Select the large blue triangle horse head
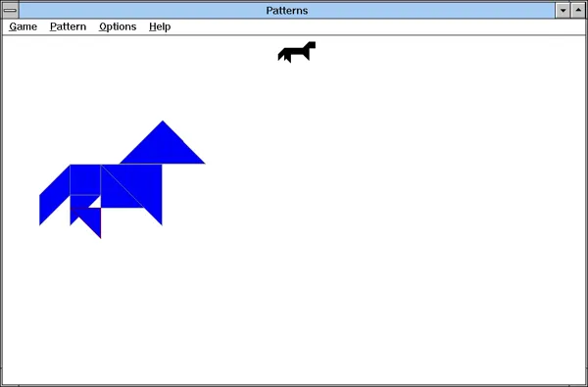 163,148
